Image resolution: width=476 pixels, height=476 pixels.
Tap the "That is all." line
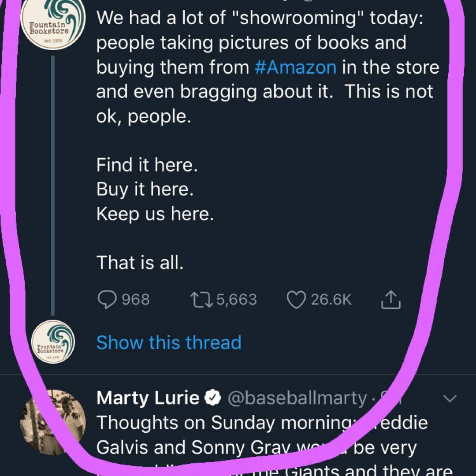point(140,263)
